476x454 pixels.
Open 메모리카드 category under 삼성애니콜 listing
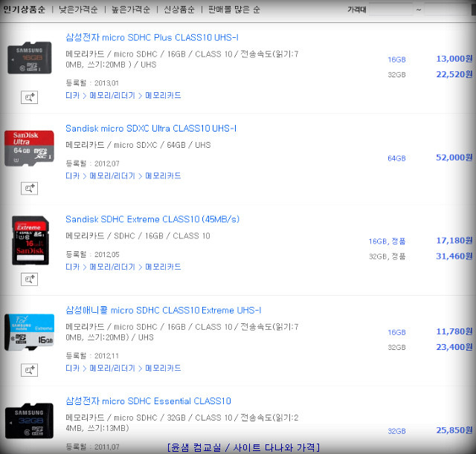(x=163, y=368)
